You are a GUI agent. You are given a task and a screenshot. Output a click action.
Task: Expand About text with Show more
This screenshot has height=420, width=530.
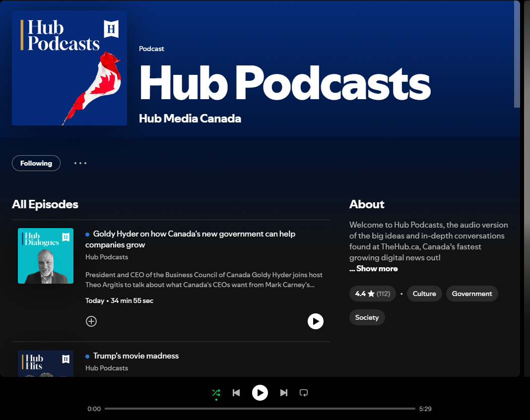point(374,268)
